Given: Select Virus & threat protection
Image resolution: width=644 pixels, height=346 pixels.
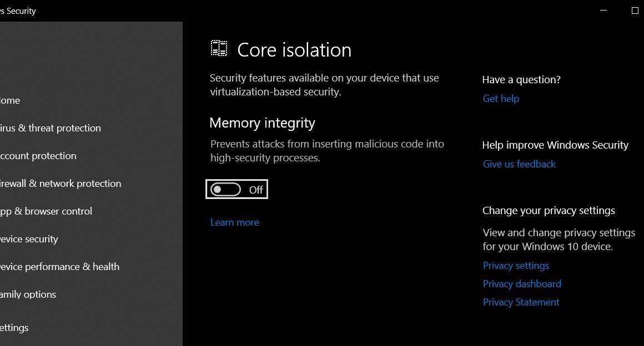Looking at the screenshot, I should coord(50,128).
